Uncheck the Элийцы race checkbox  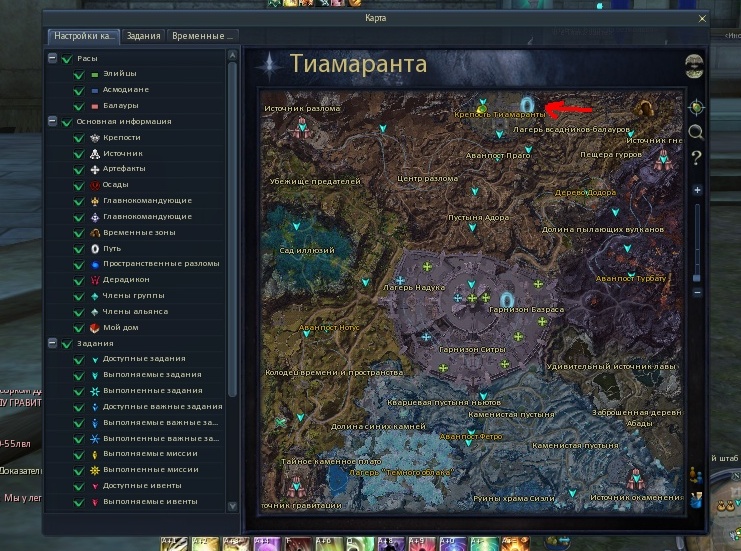pyautogui.click(x=79, y=75)
